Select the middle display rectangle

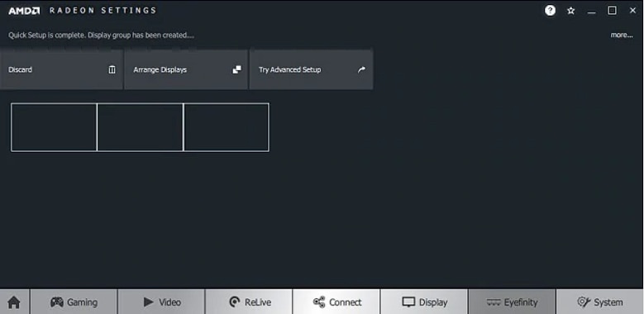(x=140, y=127)
